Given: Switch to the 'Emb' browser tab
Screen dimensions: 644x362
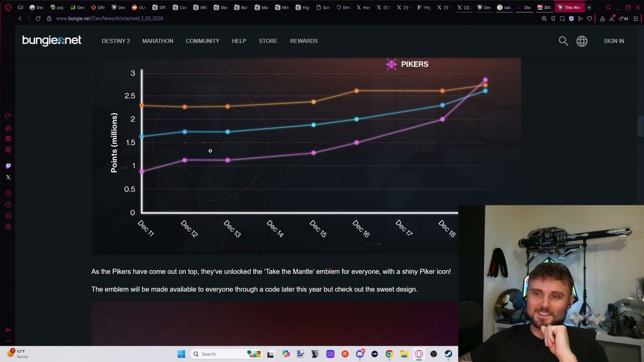Looking at the screenshot, I should coord(343,8).
